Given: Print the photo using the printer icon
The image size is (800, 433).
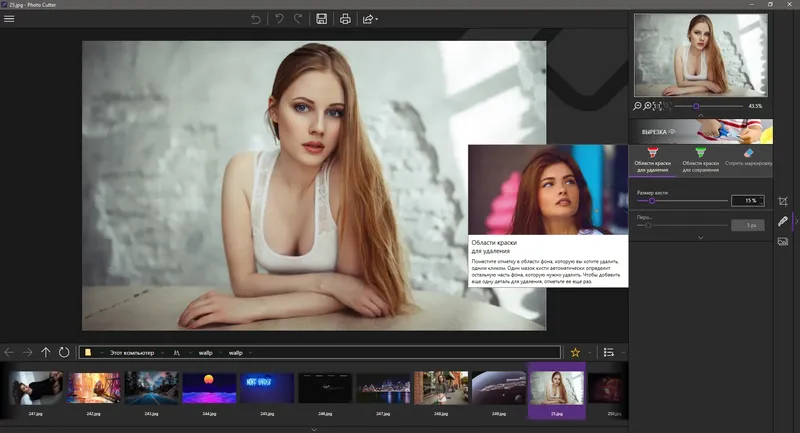Looking at the screenshot, I should click(345, 19).
